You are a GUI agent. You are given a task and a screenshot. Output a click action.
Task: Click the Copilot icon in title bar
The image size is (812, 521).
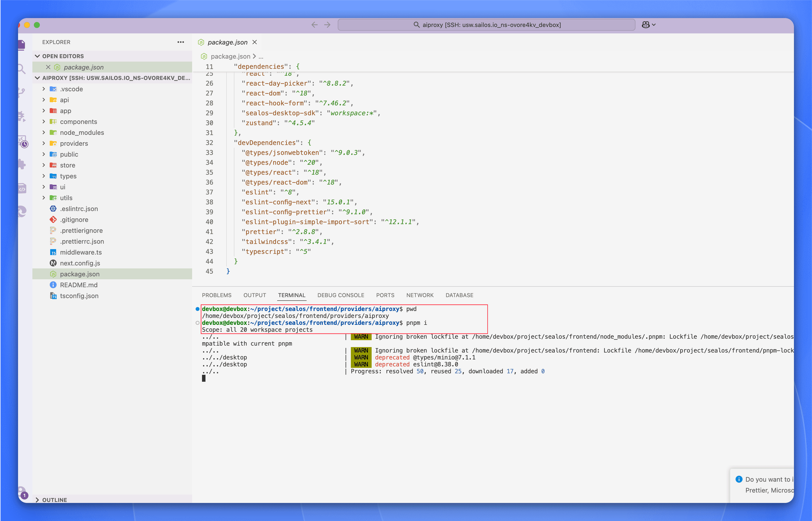point(645,25)
